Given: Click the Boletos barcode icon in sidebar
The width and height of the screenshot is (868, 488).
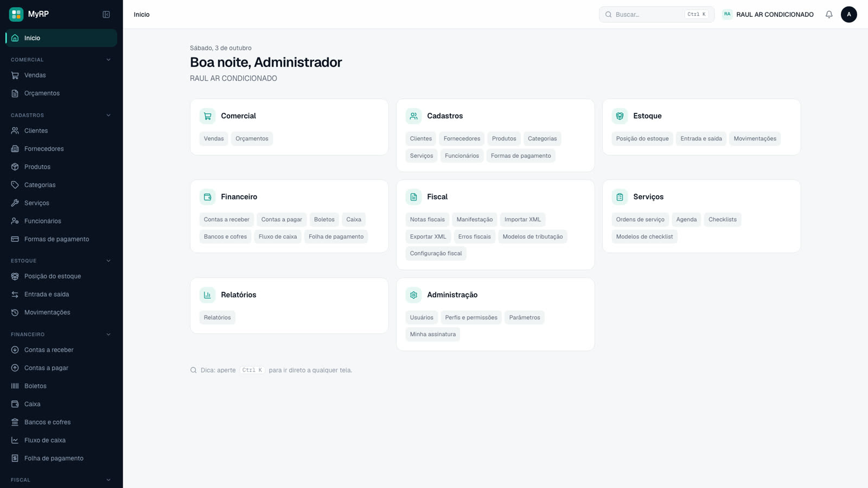Looking at the screenshot, I should pos(15,386).
